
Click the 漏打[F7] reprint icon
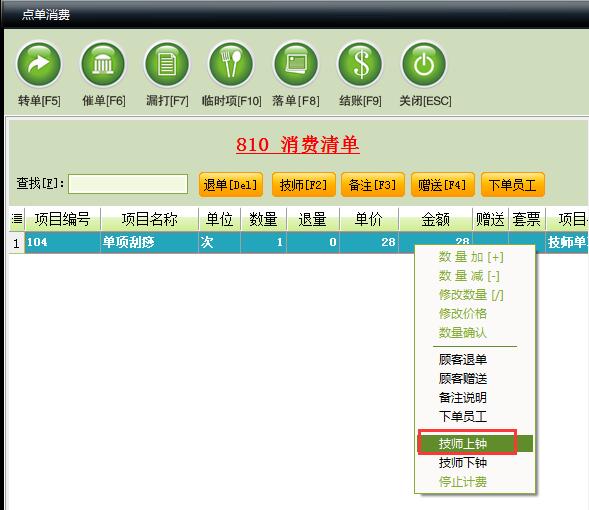pos(167,64)
